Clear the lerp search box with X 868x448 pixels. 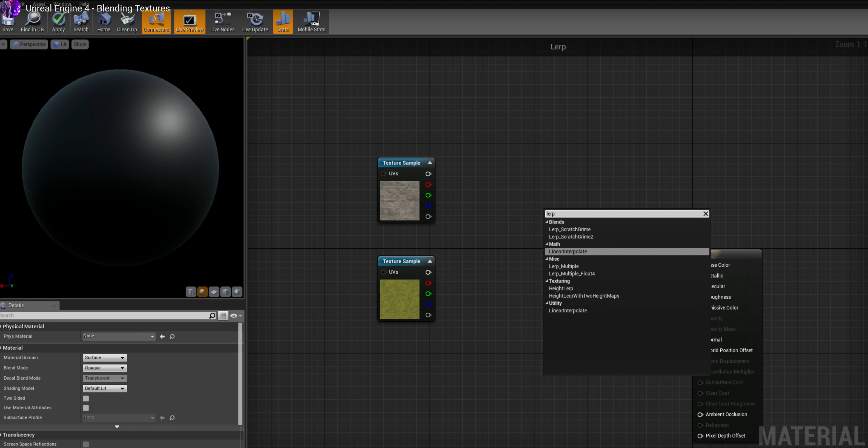pyautogui.click(x=706, y=214)
